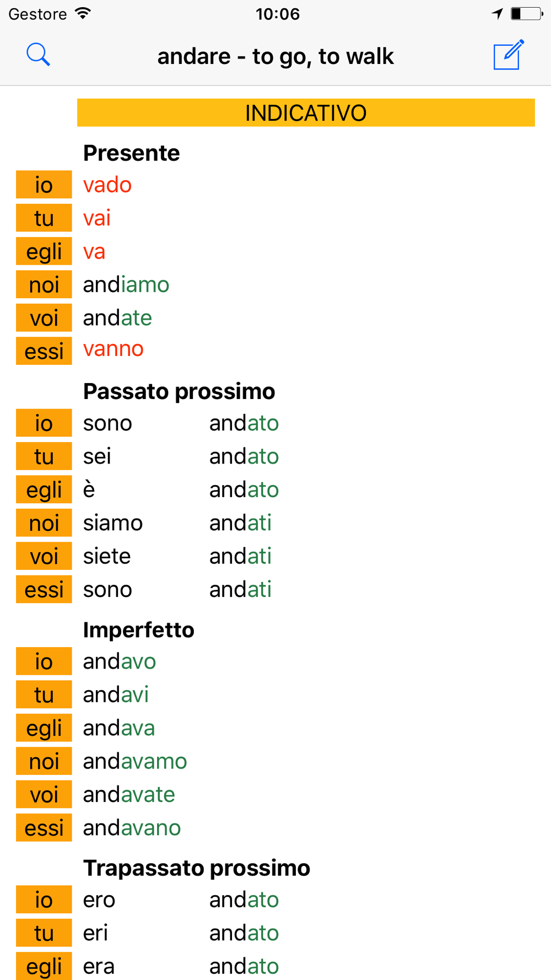Tap the edit note pencil icon

[x=508, y=55]
